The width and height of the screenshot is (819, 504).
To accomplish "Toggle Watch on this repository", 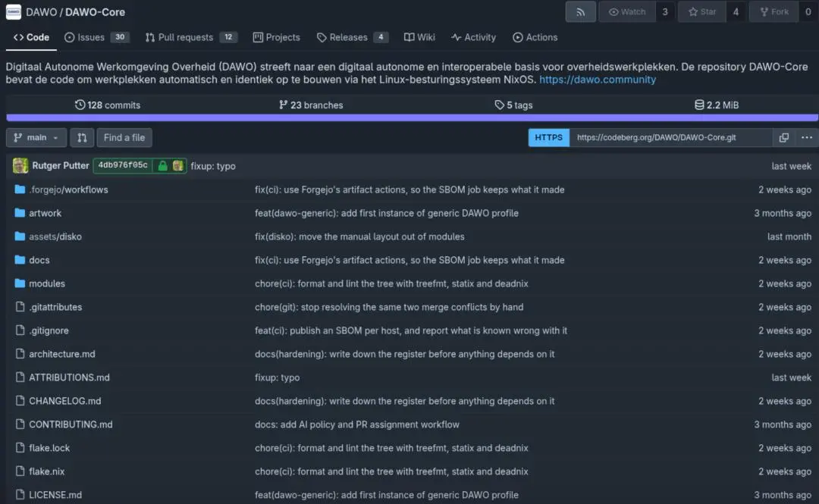I will (x=627, y=12).
